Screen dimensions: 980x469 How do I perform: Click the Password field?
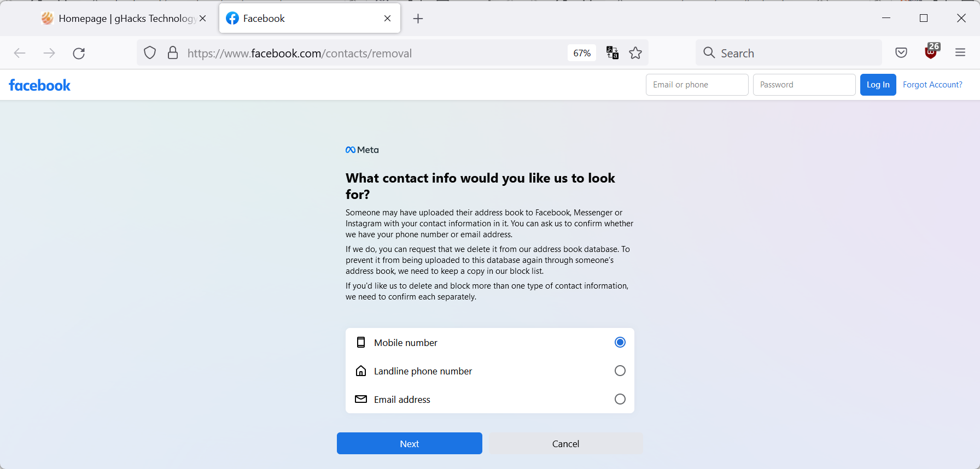pyautogui.click(x=804, y=85)
